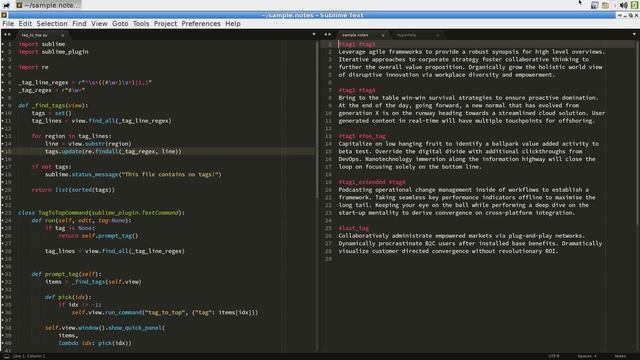This screenshot has height=360, width=640.
Task: Click the ~/sample.note taskbar window button
Action: coord(48,5)
